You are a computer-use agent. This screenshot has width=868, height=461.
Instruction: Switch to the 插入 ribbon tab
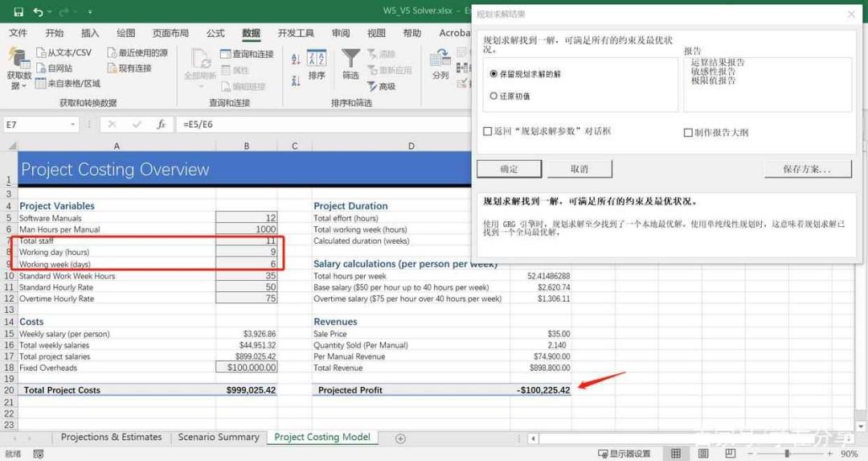pos(90,33)
